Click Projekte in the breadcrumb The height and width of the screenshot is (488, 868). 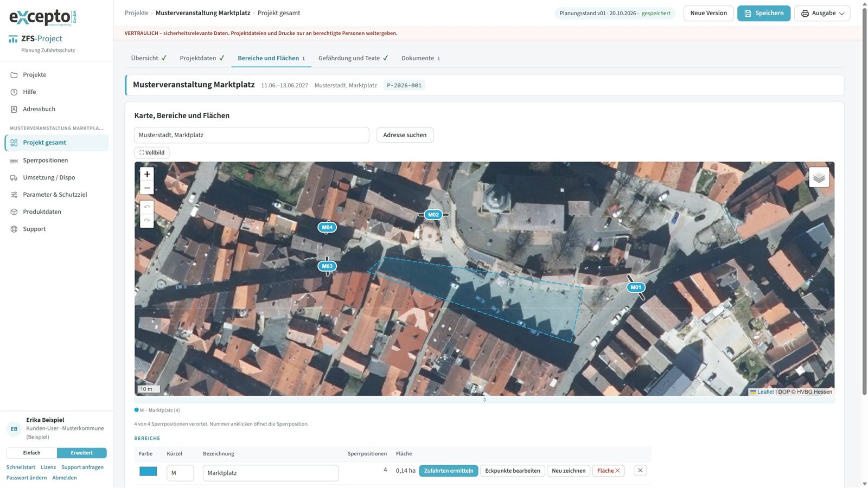137,13
